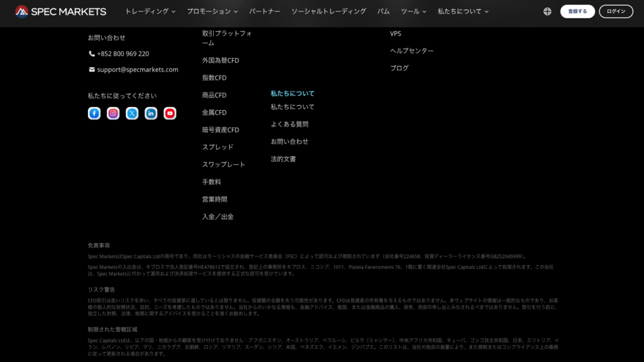Expand the 私たちについて navbar dropdown
This screenshot has width=644, height=362.
pyautogui.click(x=464, y=11)
